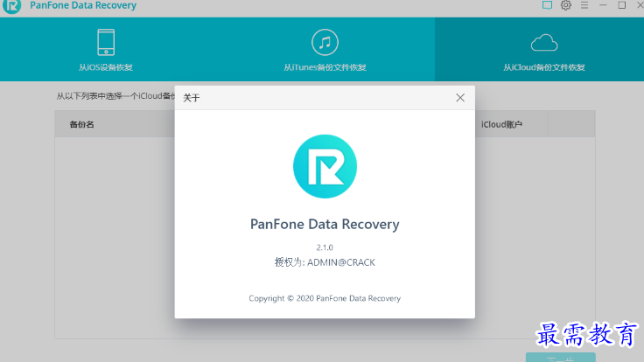Open the feedback message icon in title bar

[547, 5]
